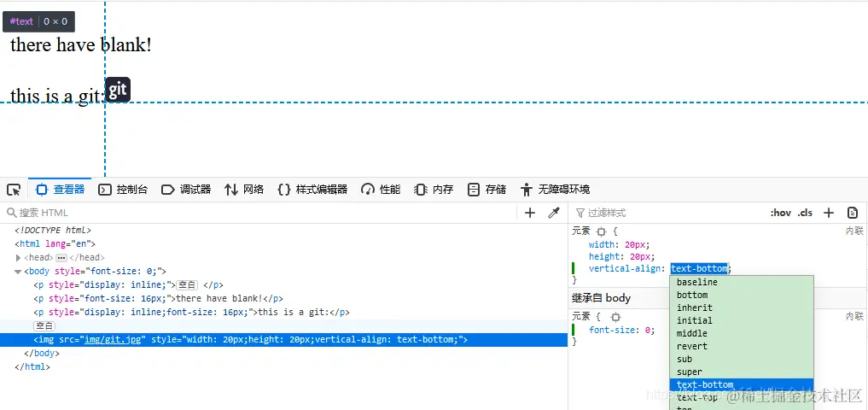Select the 'this is a git:' paragraph node
The image size is (868, 410).
point(191,312)
